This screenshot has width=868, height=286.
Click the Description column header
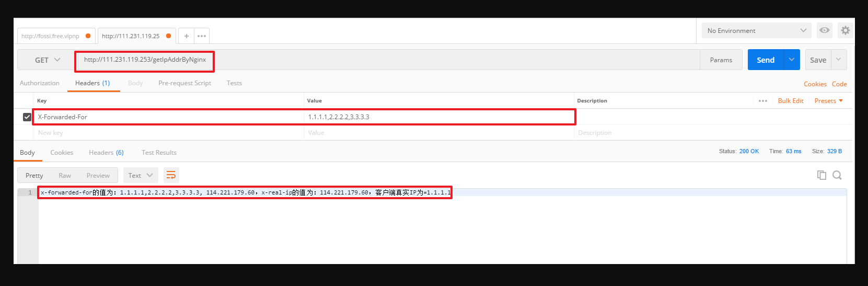(592, 101)
